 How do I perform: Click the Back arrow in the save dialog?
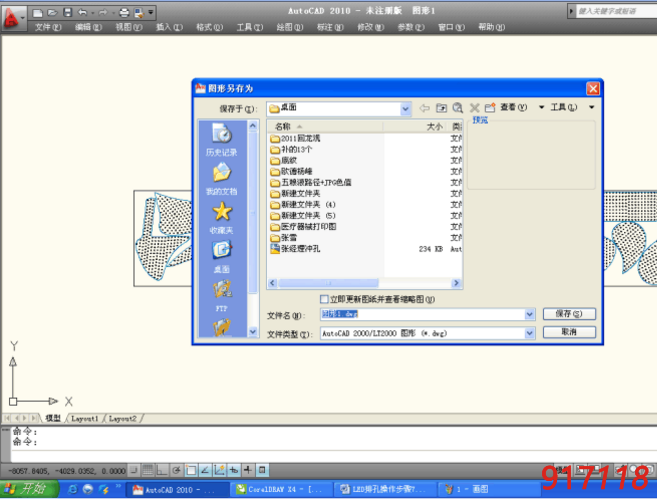(x=424, y=108)
